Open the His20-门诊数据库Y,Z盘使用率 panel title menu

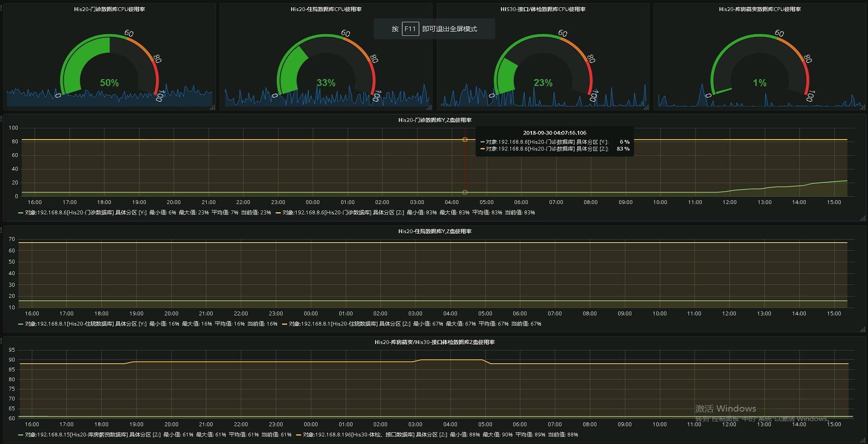pyautogui.click(x=435, y=120)
